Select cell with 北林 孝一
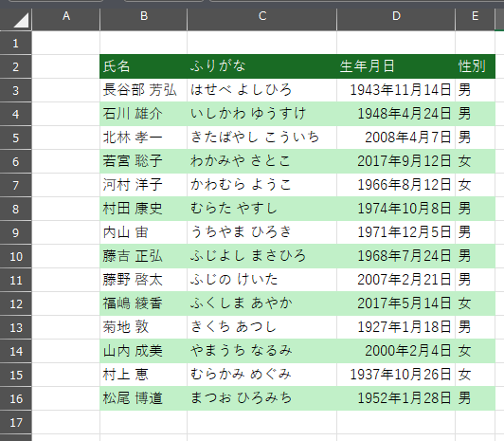This screenshot has height=441, width=504. 143,138
